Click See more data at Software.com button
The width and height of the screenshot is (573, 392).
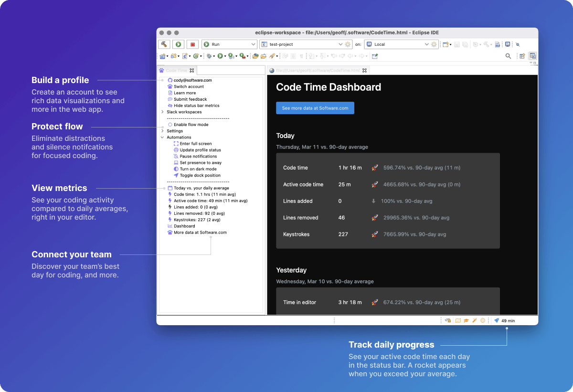(315, 108)
